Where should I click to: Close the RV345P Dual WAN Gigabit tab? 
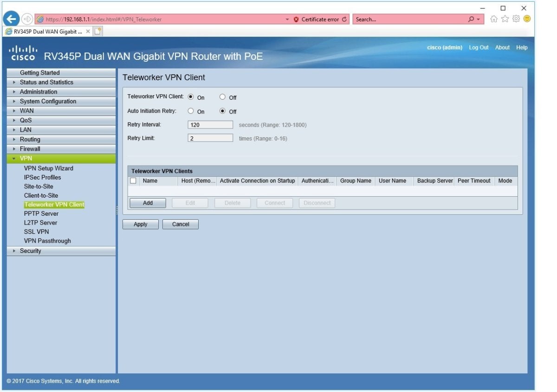[88, 31]
